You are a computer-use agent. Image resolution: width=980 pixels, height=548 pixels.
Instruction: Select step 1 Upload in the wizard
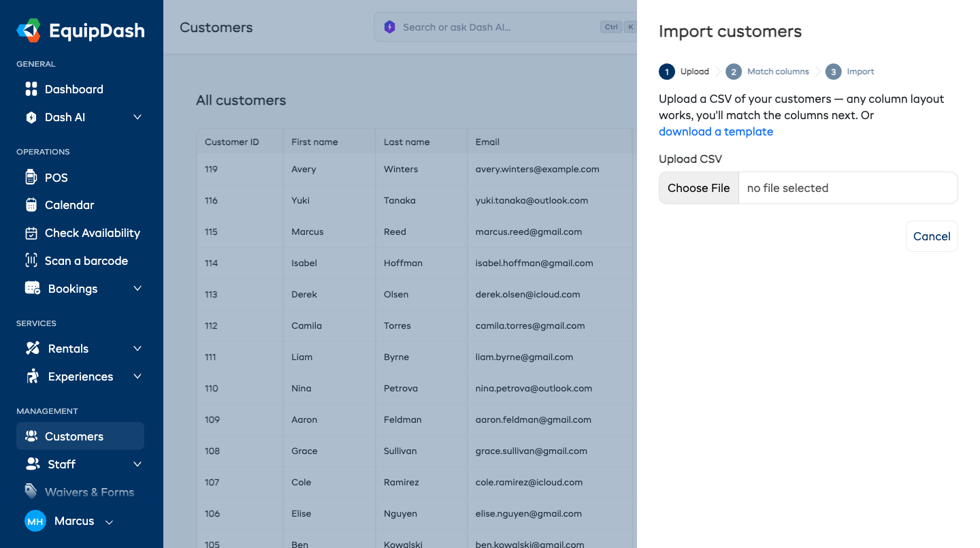pyautogui.click(x=684, y=71)
